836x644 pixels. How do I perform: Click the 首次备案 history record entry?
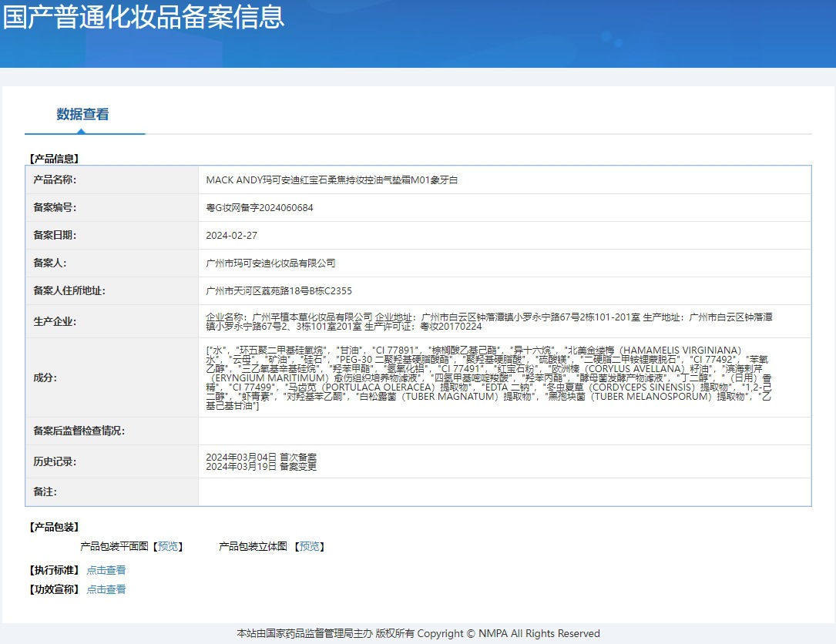(261, 457)
